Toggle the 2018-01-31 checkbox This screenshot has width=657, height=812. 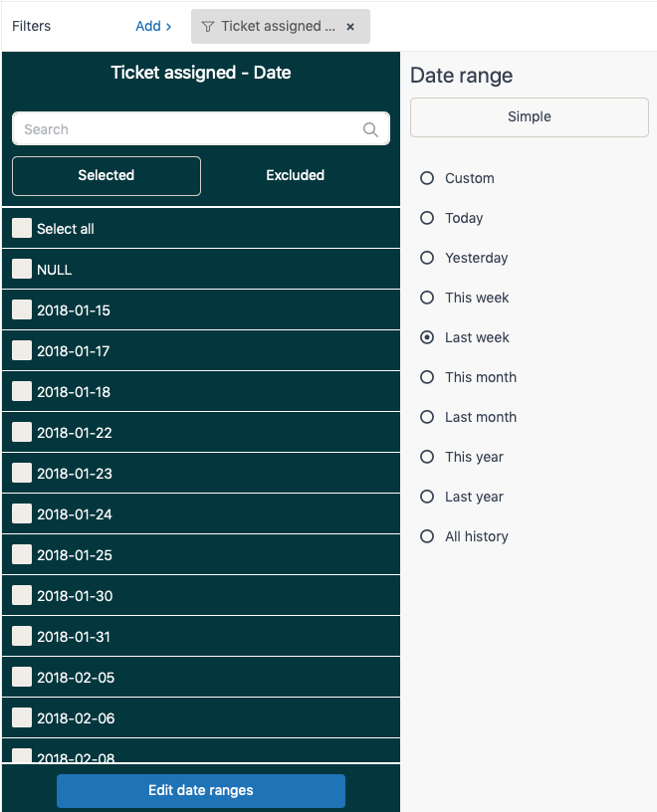(x=22, y=637)
